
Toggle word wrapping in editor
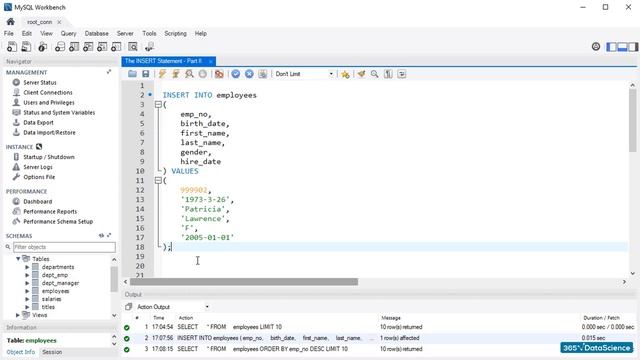[x=402, y=74]
